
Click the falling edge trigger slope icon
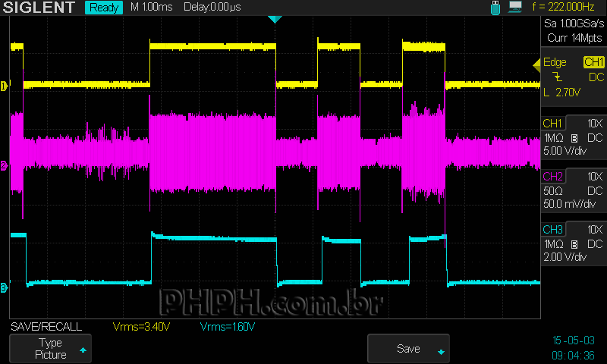[x=558, y=77]
